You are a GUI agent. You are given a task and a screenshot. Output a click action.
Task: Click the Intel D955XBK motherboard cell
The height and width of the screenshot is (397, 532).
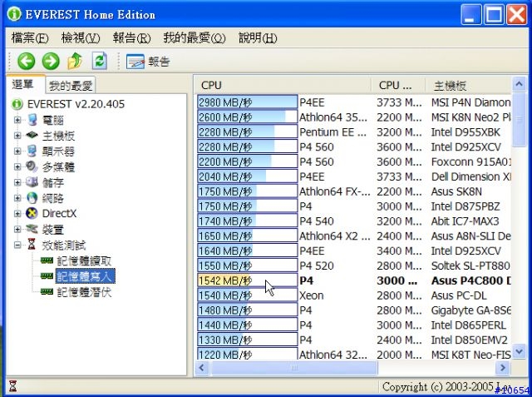(465, 132)
